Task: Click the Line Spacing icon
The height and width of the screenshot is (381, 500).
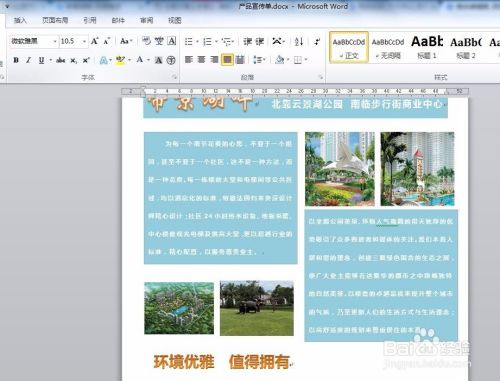Action: click(x=257, y=60)
